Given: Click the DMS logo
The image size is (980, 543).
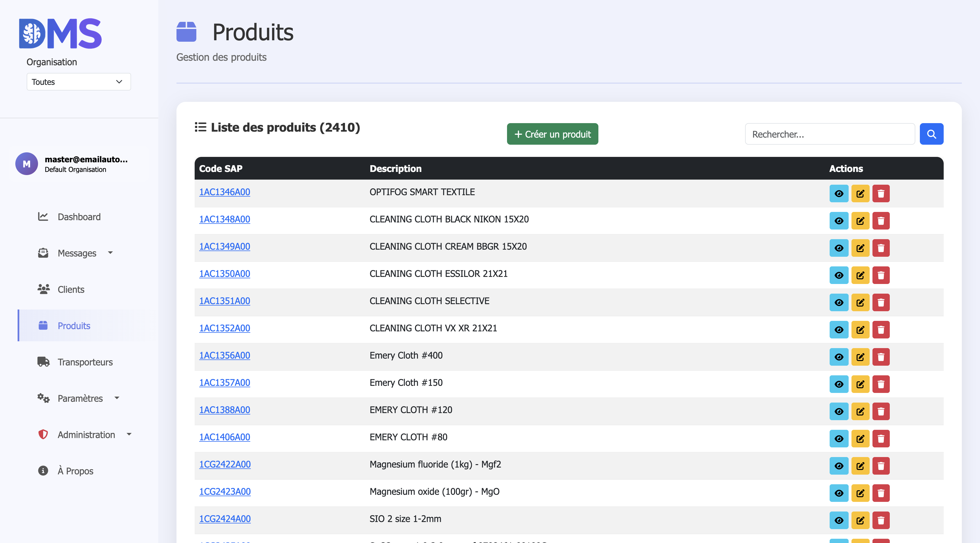Looking at the screenshot, I should coord(60,33).
